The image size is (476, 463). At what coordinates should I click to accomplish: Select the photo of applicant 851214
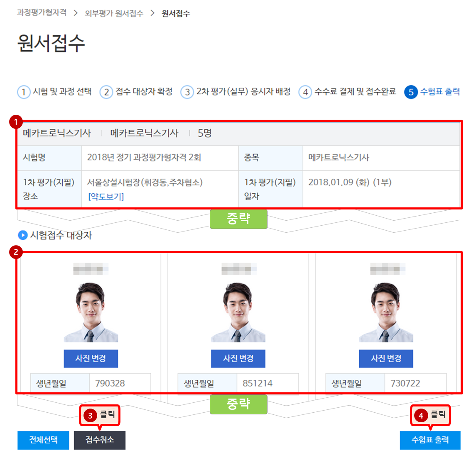(x=238, y=312)
